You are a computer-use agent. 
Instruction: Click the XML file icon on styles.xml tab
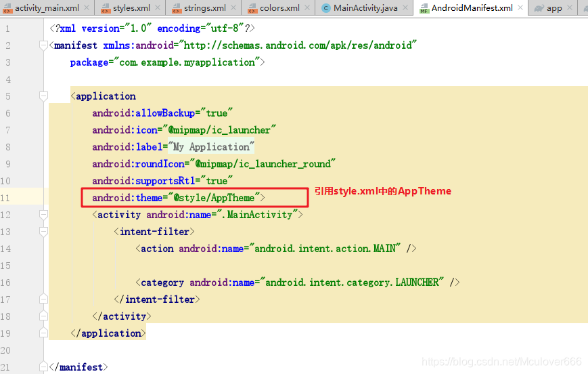coord(106,8)
